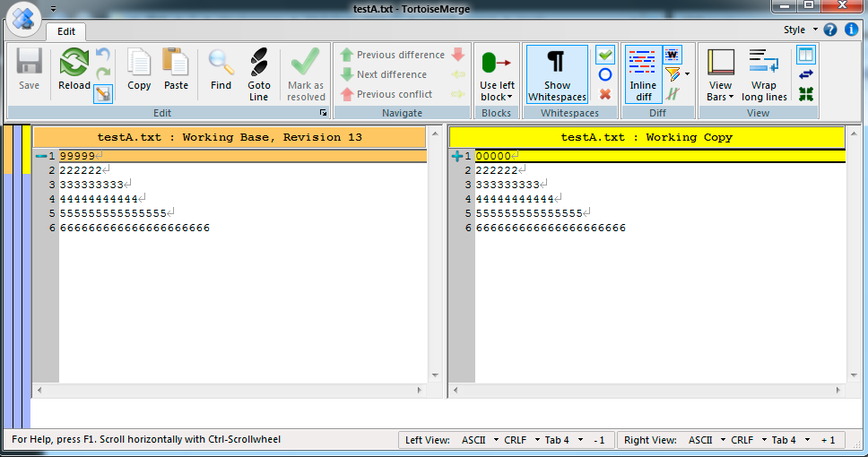Click the right-pointing arrow beside Previous conflict

click(x=458, y=94)
